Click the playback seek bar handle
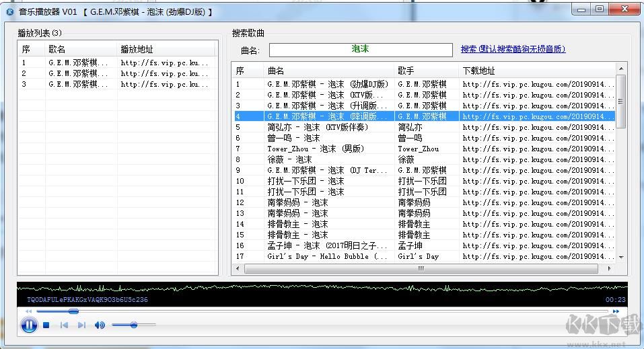Screen dimensions: 644x349 click(73, 311)
